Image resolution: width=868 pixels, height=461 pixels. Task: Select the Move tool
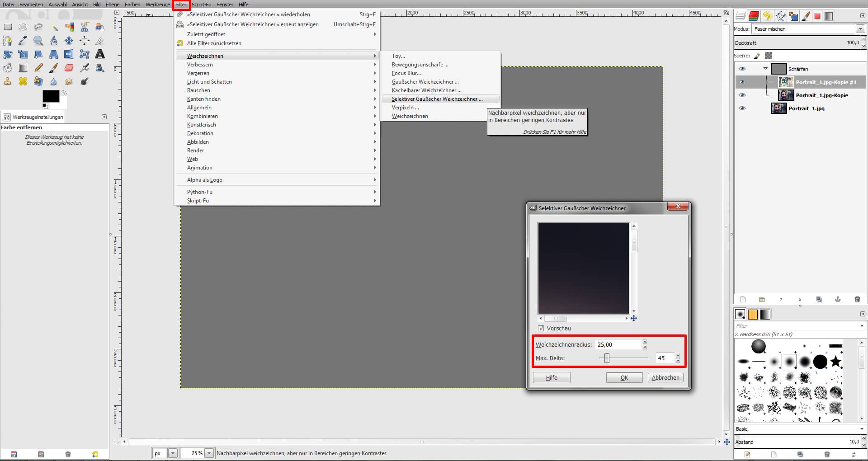(69, 41)
